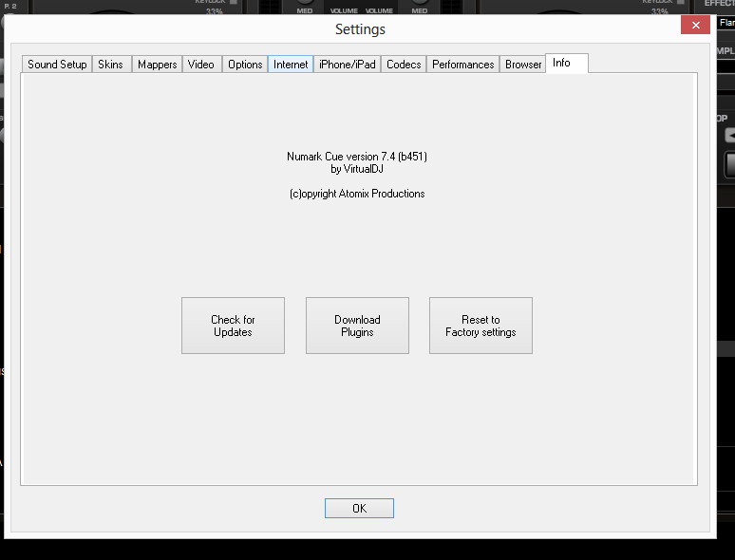The height and width of the screenshot is (560, 735).
Task: Open the Options tab
Action: (245, 65)
